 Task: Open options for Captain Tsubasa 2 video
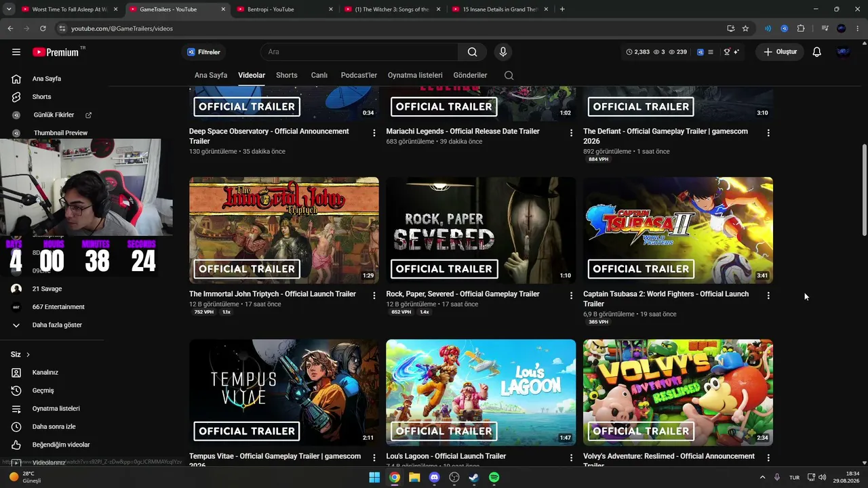[x=768, y=296]
